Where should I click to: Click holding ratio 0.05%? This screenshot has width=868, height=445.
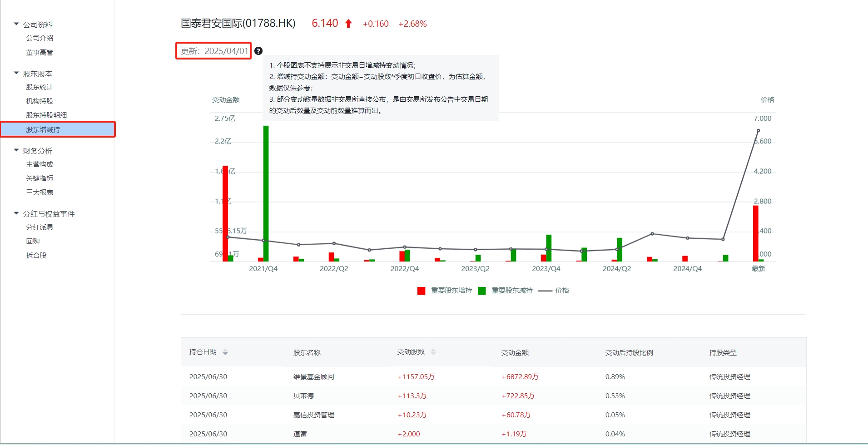click(615, 415)
